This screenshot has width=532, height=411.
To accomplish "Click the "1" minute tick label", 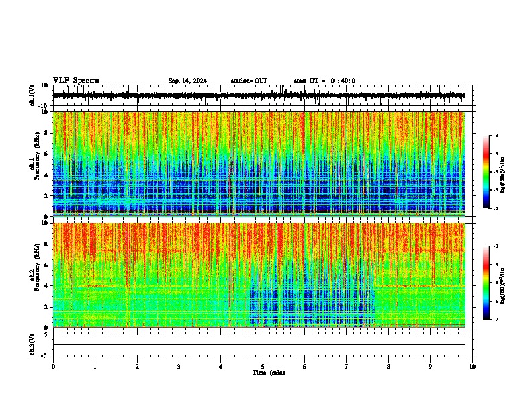I will click(x=95, y=367).
